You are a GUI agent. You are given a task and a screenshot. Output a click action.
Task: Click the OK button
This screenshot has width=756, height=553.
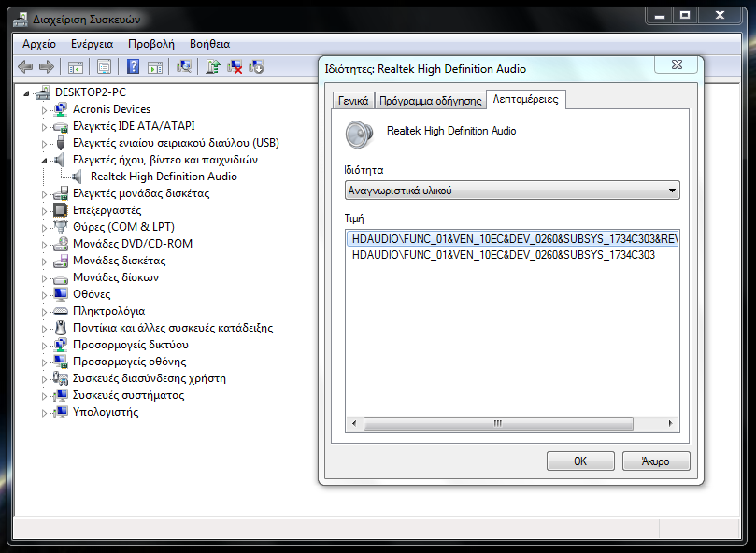(x=580, y=461)
